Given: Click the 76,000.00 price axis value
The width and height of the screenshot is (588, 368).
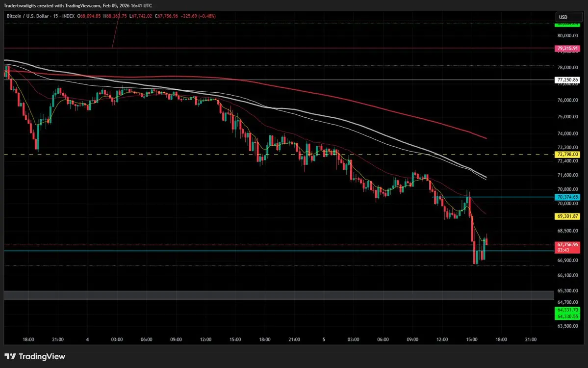Looking at the screenshot, I should pyautogui.click(x=567, y=100).
